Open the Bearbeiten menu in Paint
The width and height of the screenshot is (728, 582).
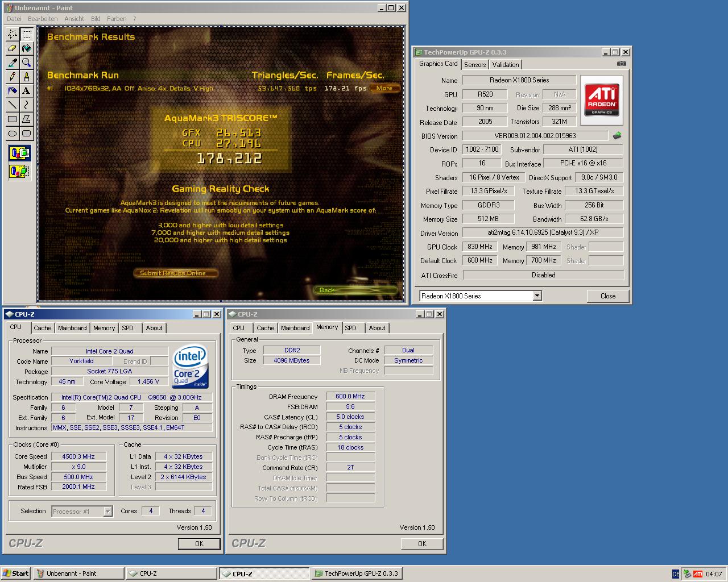tap(43, 19)
